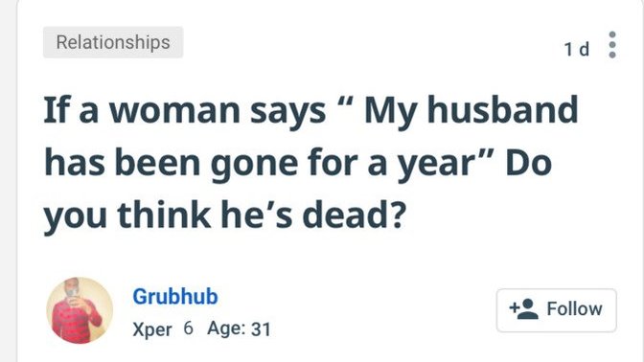Open the question title starting "If a woman says"
The image size is (644, 362).
point(310,163)
